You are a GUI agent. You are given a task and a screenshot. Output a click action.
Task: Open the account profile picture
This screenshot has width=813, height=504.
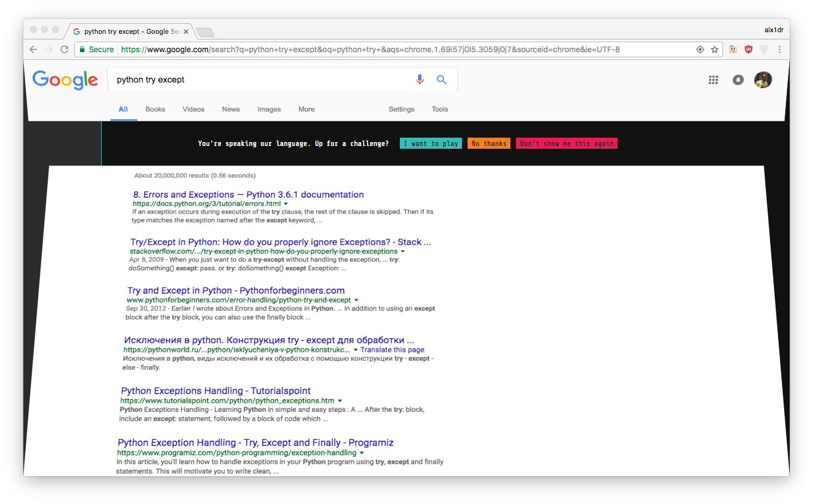763,80
